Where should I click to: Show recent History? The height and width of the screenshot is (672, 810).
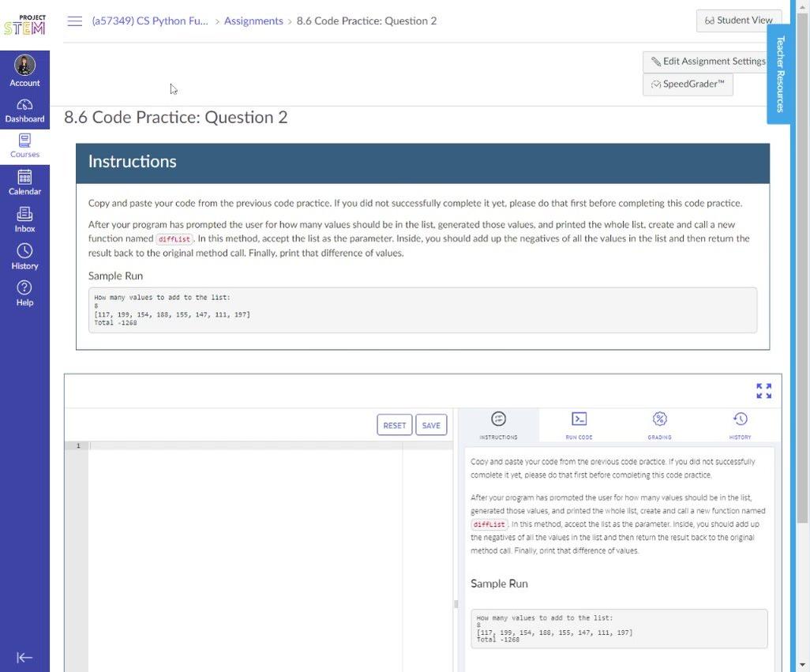24,257
